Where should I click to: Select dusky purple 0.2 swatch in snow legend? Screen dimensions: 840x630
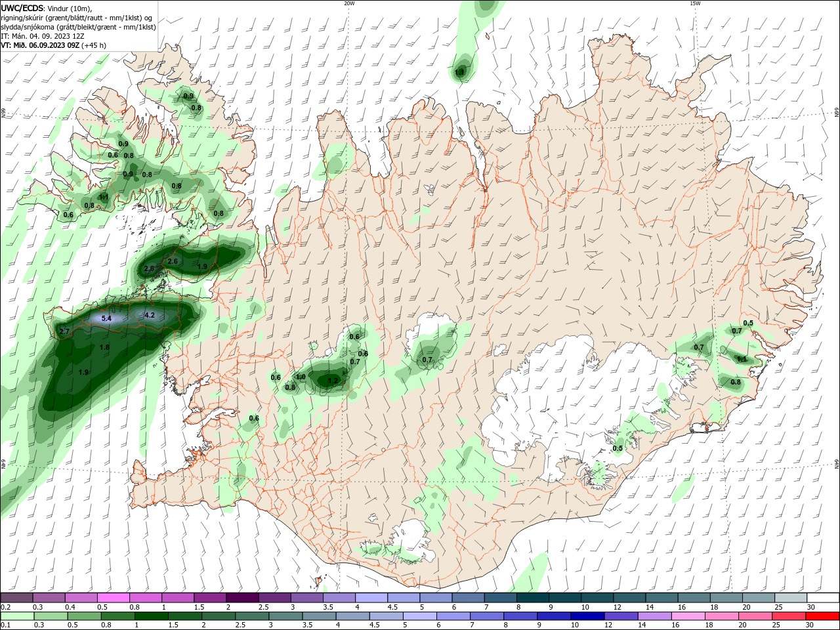[17, 598]
